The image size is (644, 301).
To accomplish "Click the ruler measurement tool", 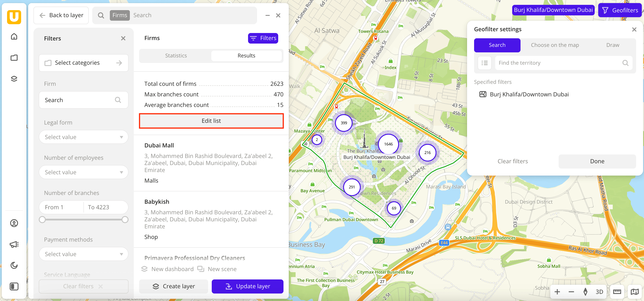I will (617, 292).
